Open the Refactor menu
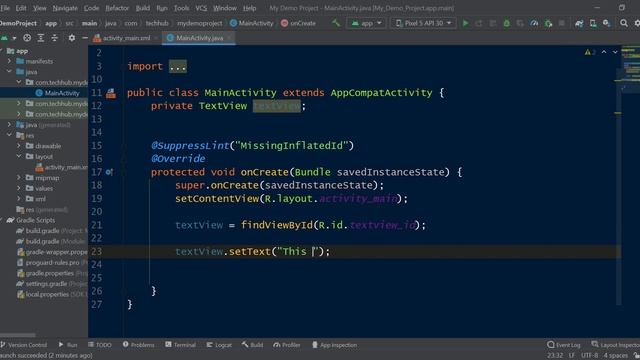The height and width of the screenshot is (360, 640). click(x=117, y=8)
